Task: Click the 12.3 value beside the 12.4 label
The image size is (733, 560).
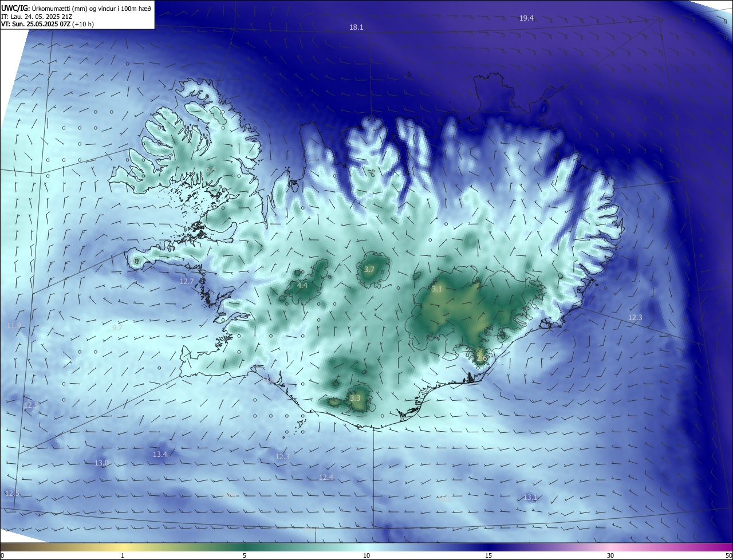Action: [x=282, y=456]
